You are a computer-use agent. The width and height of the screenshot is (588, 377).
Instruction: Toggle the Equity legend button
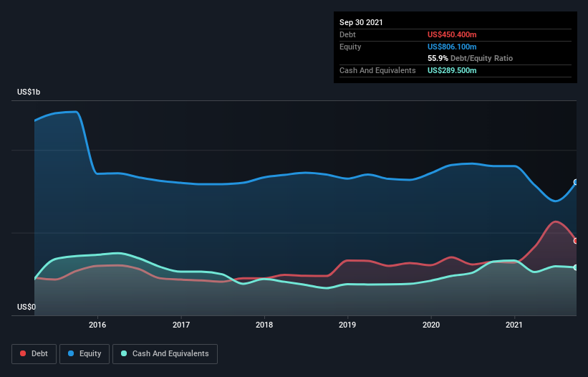[85, 354]
